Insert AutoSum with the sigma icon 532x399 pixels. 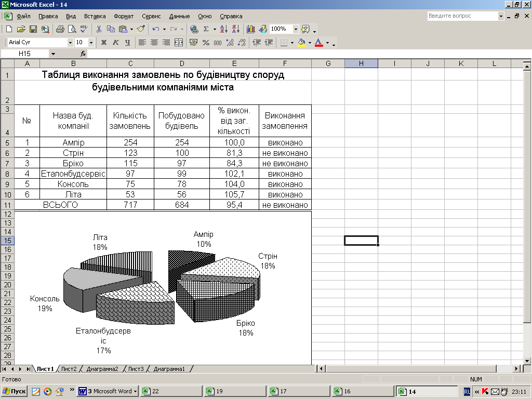coord(206,29)
